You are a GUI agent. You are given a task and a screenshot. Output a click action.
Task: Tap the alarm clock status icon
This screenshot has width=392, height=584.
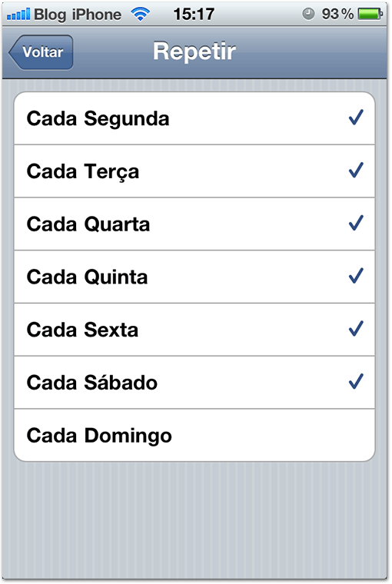pos(308,14)
